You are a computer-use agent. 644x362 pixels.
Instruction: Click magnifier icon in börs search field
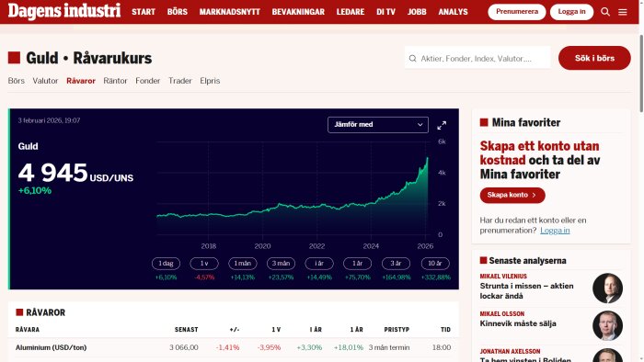click(413, 59)
